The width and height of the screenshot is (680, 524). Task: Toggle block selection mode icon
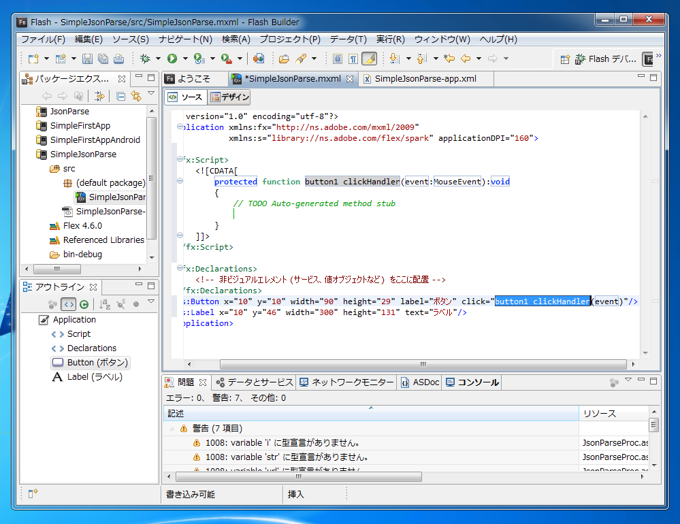(338, 59)
